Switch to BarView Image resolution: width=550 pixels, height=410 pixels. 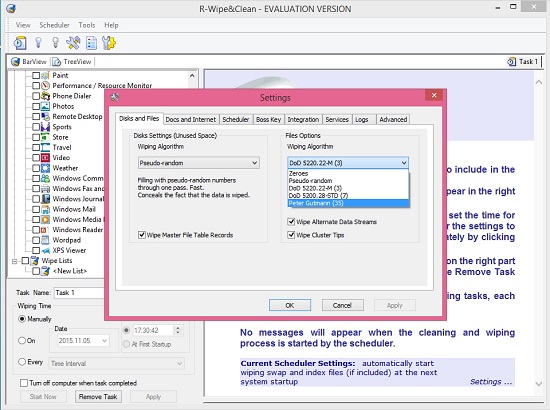(29, 62)
